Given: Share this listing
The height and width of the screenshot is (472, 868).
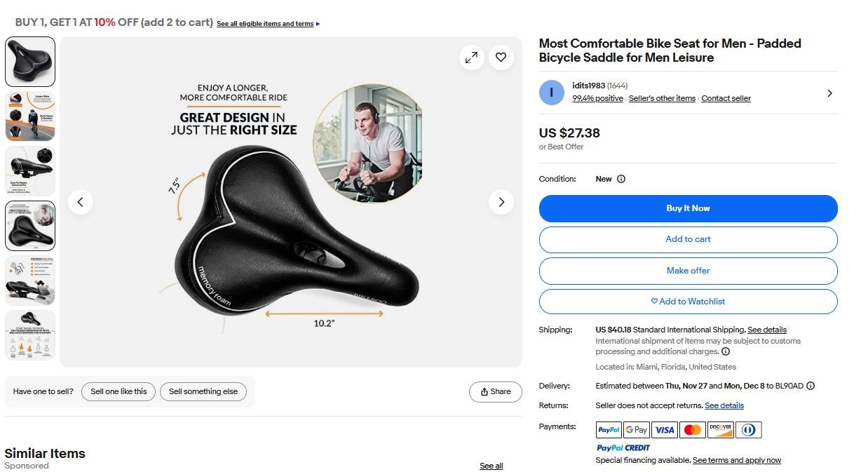Looking at the screenshot, I should coord(496,392).
